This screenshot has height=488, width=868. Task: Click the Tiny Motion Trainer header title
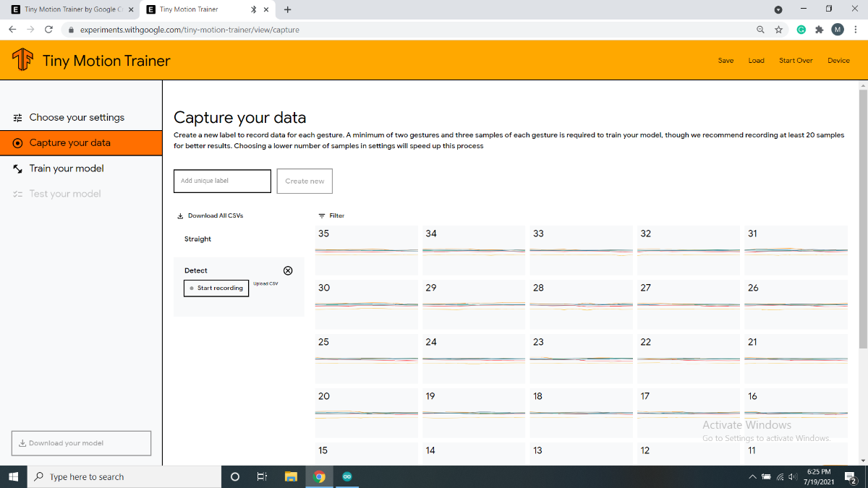point(106,61)
